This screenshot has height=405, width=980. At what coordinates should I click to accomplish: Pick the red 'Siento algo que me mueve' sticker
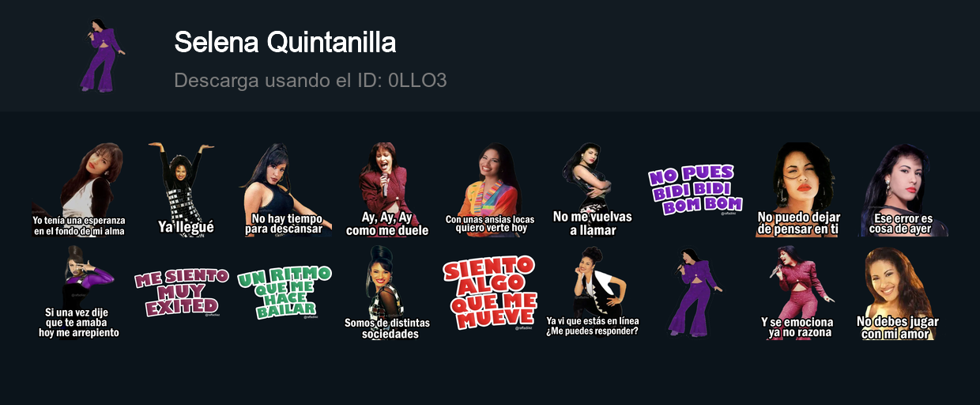[490, 293]
